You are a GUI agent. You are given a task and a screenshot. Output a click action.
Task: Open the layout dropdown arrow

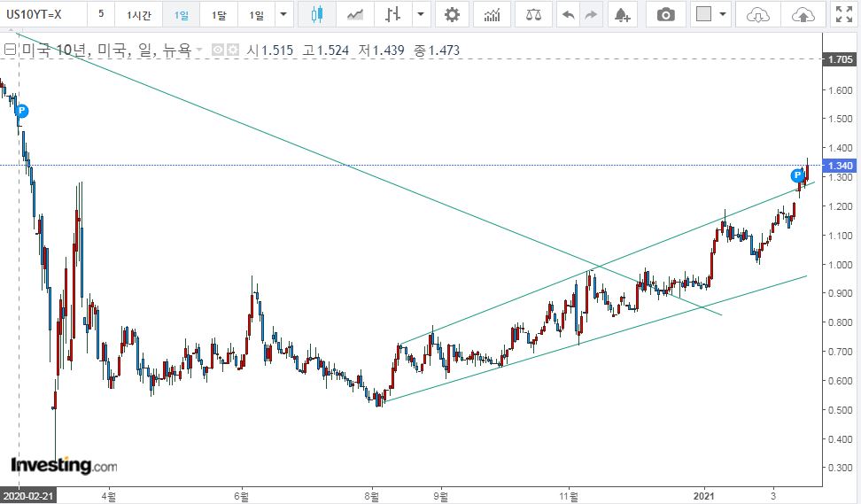point(723,14)
